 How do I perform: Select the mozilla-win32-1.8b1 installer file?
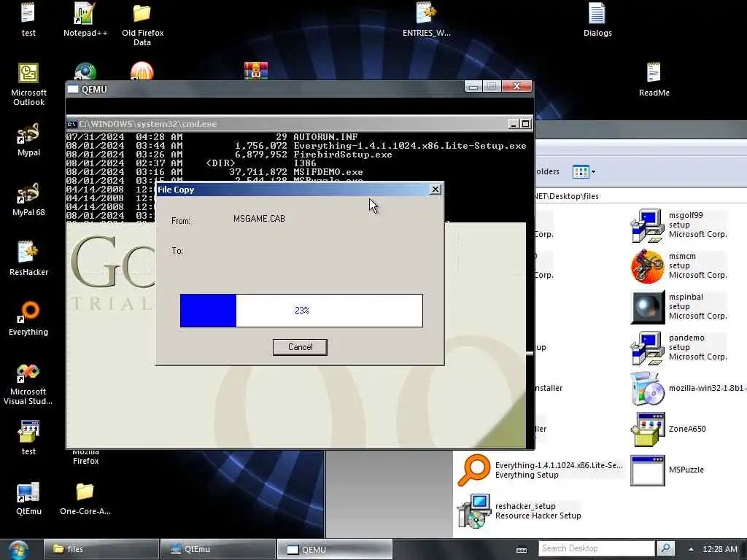(688, 388)
